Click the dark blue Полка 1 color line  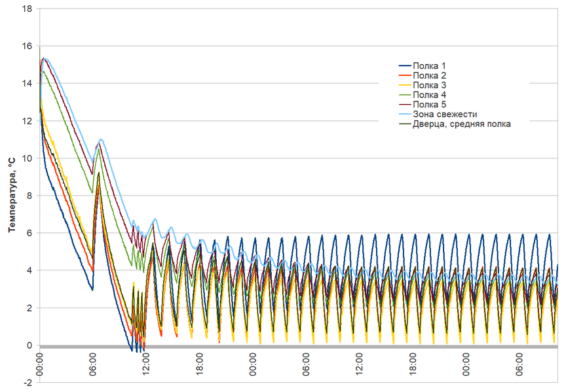pos(405,65)
